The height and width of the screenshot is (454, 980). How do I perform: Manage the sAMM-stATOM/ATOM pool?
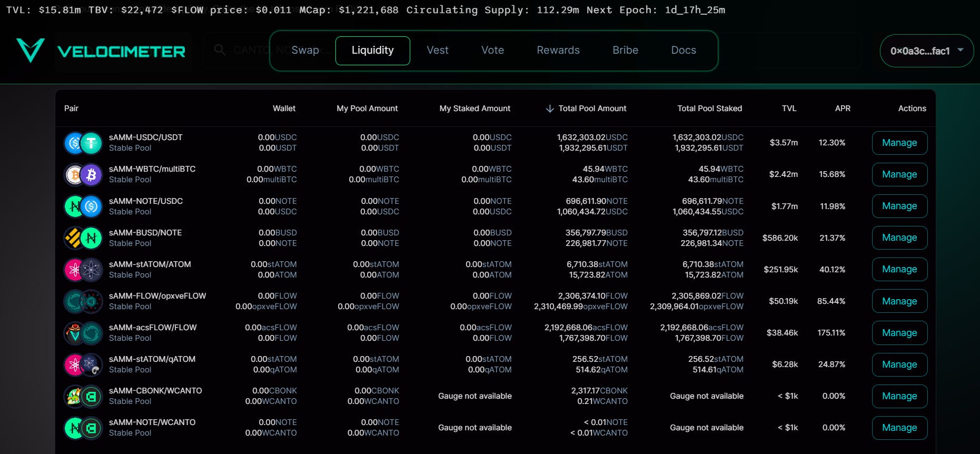coord(899,269)
